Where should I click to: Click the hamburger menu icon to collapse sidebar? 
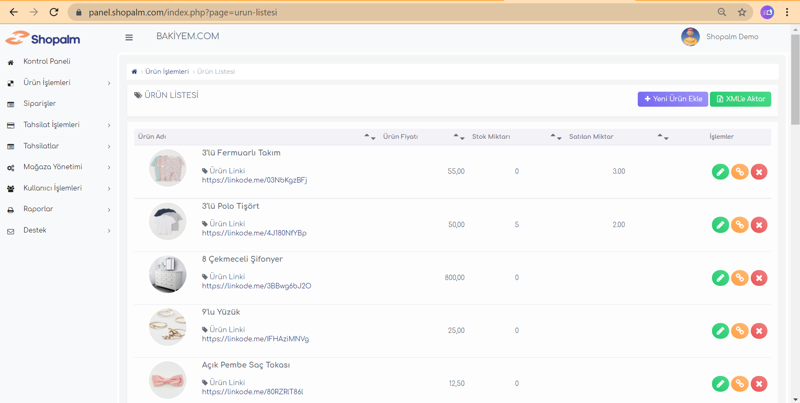click(129, 38)
